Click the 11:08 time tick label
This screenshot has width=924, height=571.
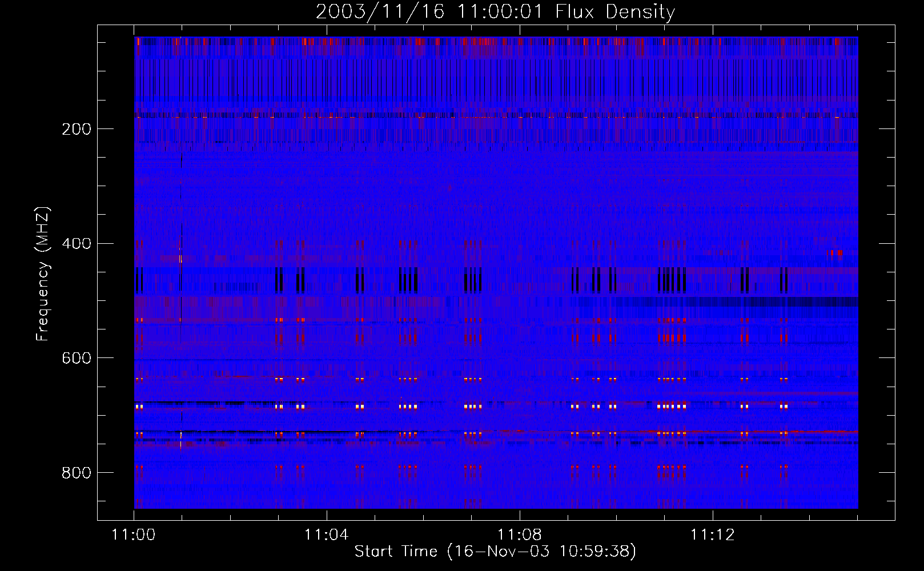coord(520,534)
